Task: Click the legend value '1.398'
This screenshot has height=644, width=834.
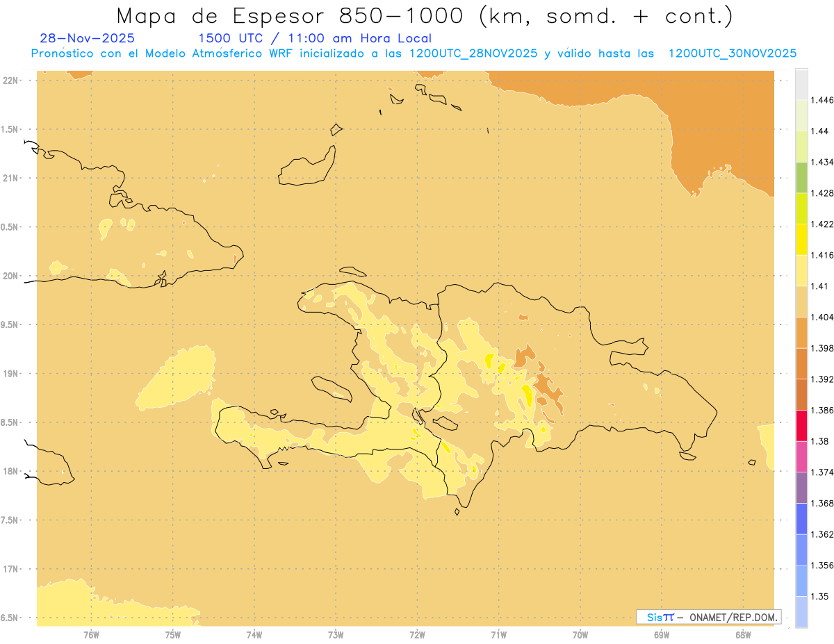Action: pyautogui.click(x=823, y=348)
